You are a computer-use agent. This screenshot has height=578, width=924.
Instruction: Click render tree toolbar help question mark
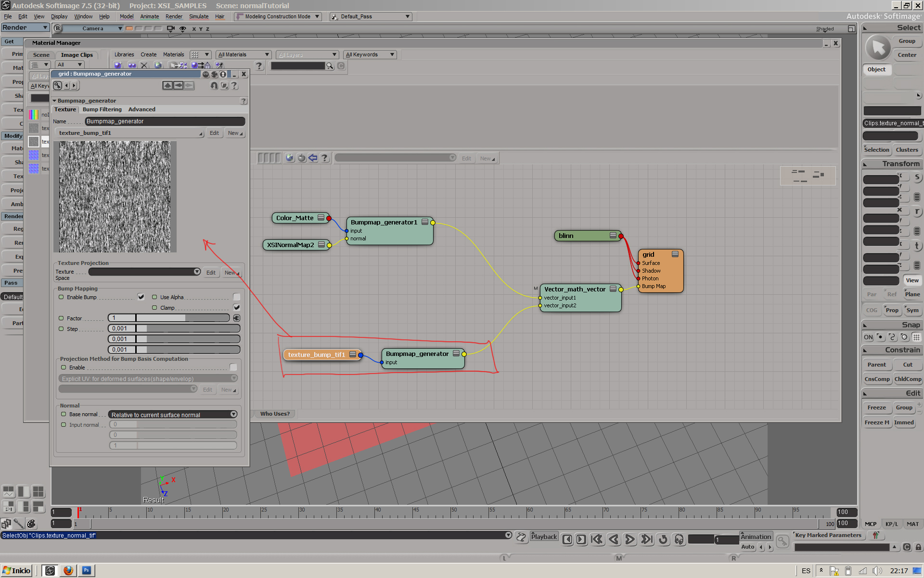click(325, 158)
